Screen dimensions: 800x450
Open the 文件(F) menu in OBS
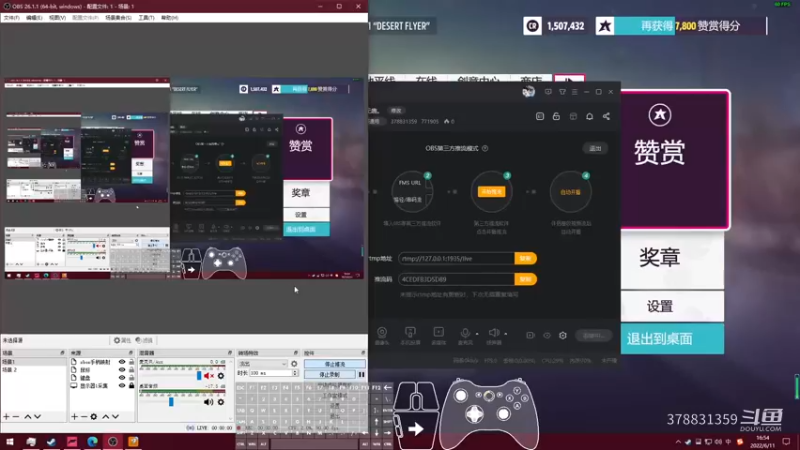[11, 18]
